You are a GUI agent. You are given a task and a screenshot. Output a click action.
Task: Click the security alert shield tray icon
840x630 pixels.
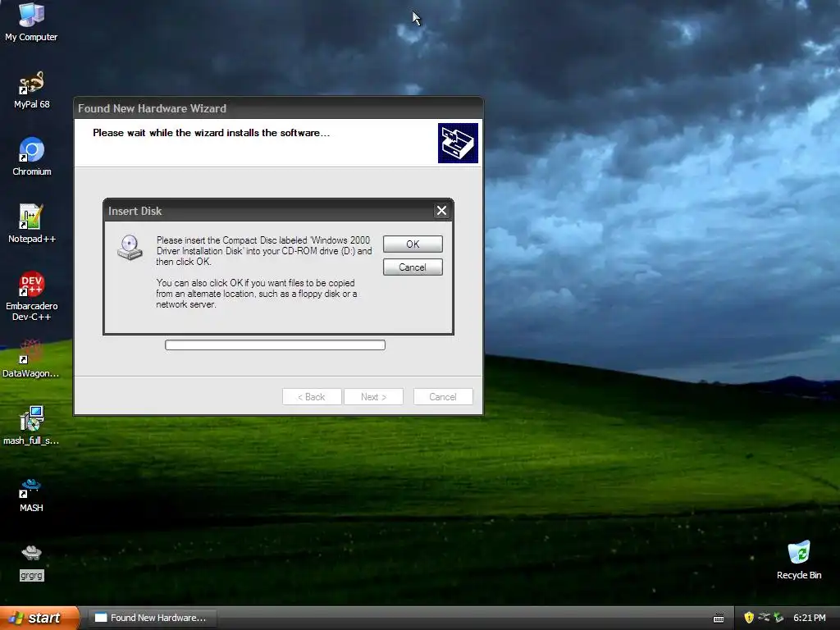pyautogui.click(x=749, y=618)
